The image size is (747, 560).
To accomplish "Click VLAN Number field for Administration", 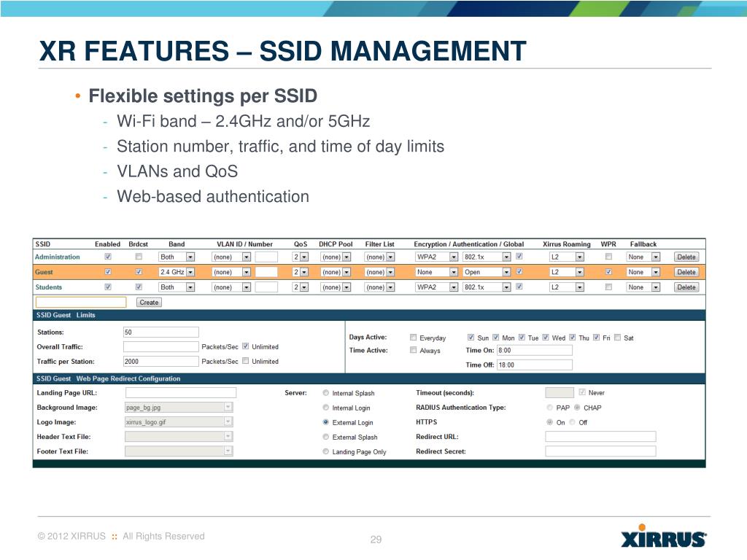I will pyautogui.click(x=266, y=257).
